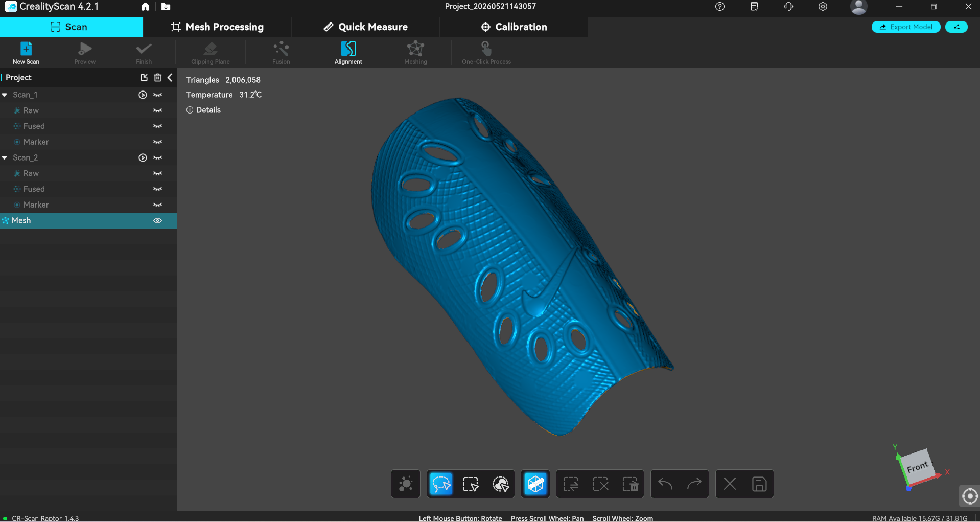Show the Scan_1 Raw data
Screen dimensions: 980x522
point(157,111)
